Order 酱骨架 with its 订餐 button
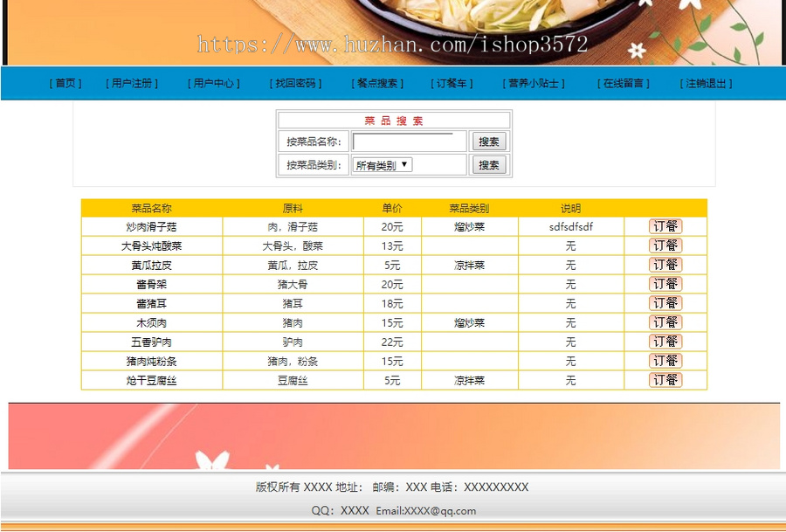786x532 pixels. 665,284
